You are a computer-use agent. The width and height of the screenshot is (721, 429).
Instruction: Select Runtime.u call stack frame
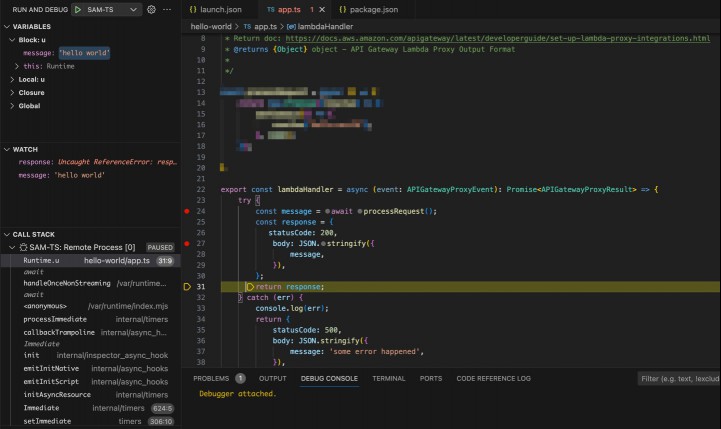pos(90,261)
